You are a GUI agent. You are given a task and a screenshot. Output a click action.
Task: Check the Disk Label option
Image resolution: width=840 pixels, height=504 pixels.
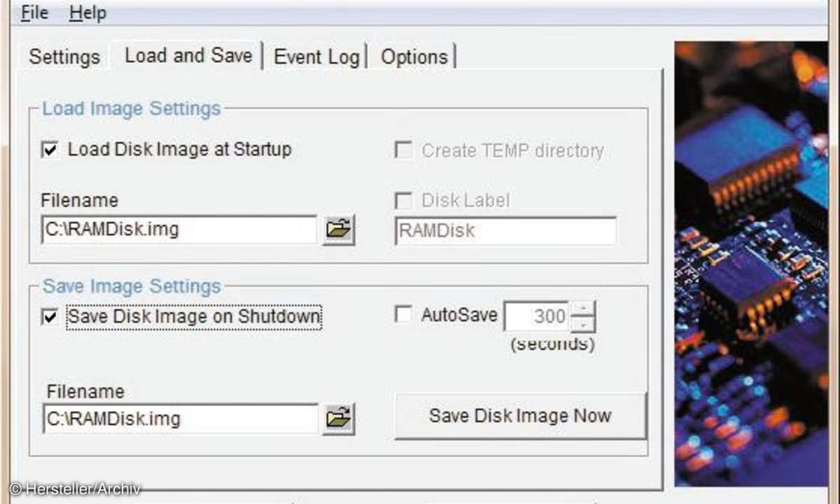coord(403,201)
